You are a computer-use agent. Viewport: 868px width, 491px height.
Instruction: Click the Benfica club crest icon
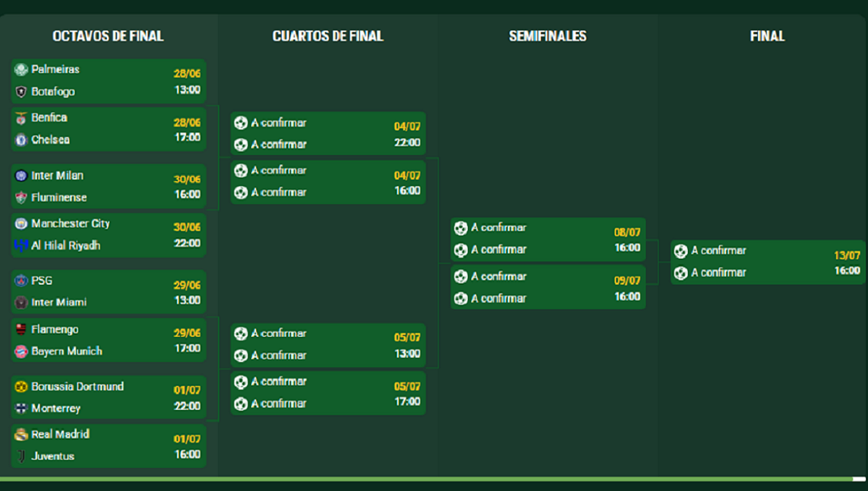(21, 118)
